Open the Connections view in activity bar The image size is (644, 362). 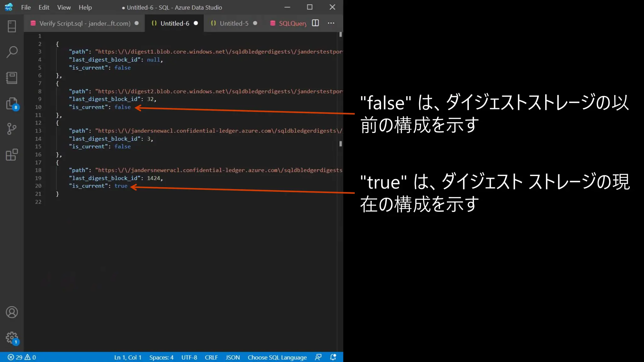(x=12, y=26)
